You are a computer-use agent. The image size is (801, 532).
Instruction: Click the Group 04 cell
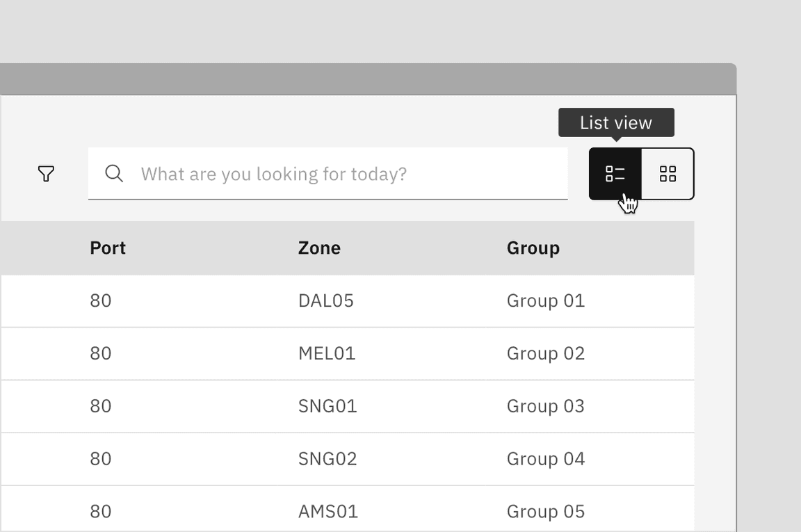pos(545,459)
